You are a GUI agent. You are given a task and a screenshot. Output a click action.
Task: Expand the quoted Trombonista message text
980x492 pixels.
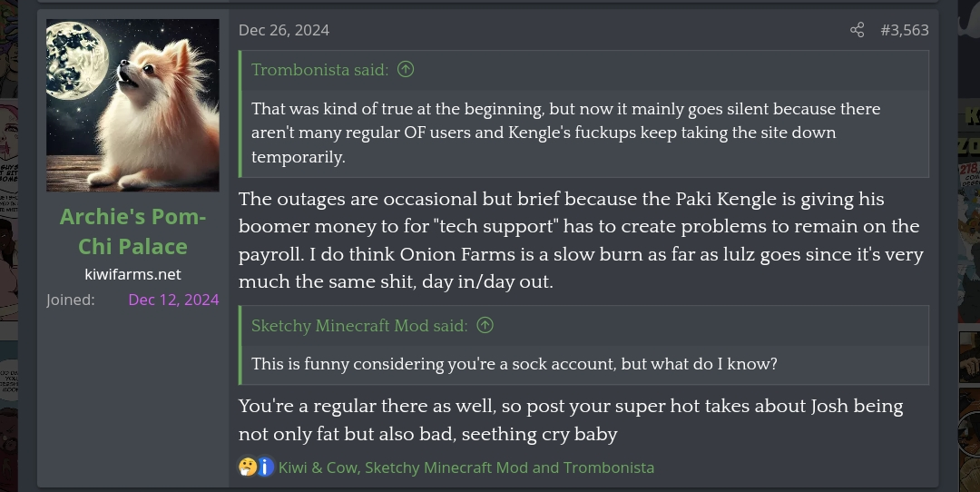click(565, 133)
